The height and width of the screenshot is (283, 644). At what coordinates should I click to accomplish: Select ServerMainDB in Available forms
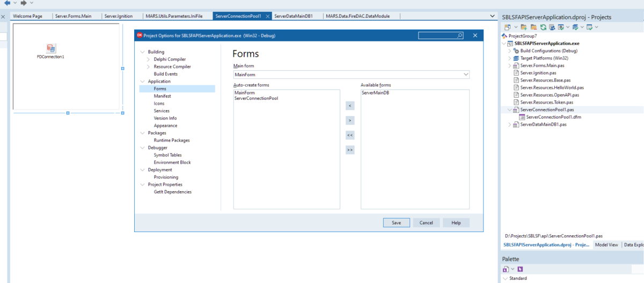pos(375,93)
